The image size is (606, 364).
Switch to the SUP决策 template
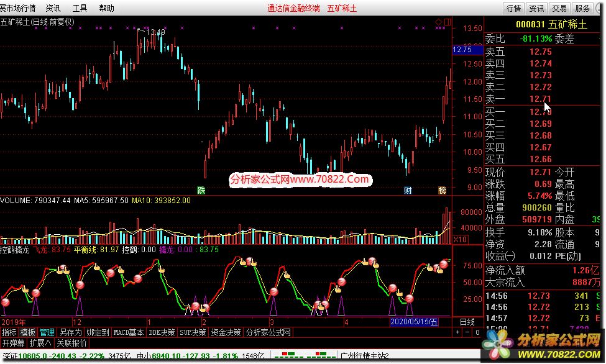193,332
